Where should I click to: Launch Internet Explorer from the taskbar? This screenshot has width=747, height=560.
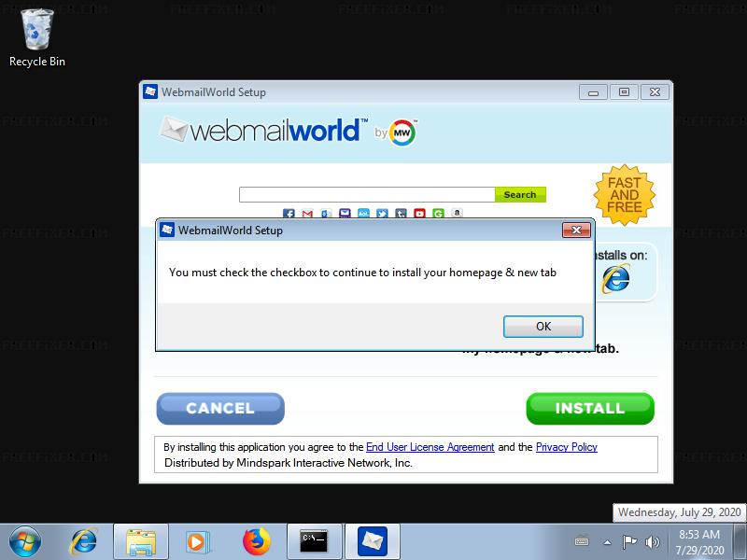tap(84, 542)
